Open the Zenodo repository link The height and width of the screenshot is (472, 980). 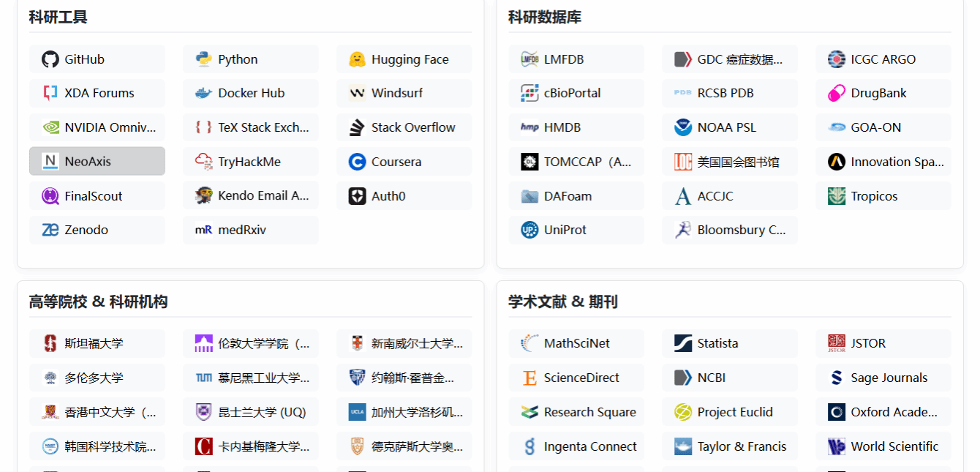(97, 230)
